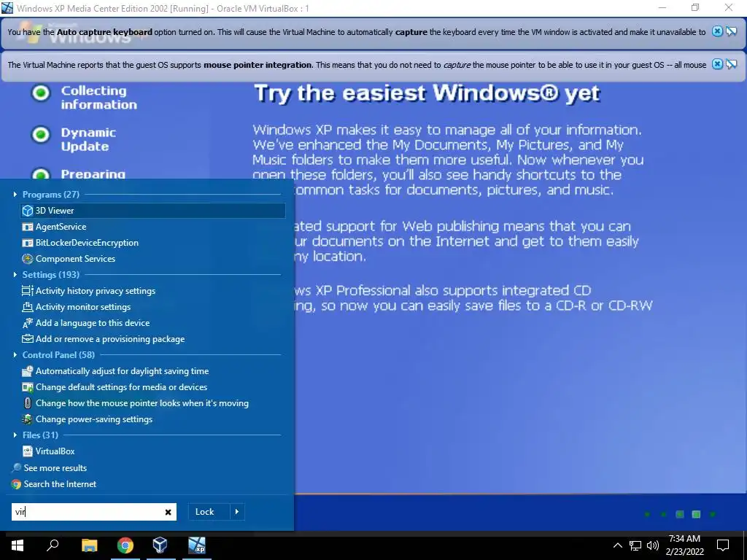
Task: Dismiss the Auto capture keyboard notification
Action: [717, 31]
